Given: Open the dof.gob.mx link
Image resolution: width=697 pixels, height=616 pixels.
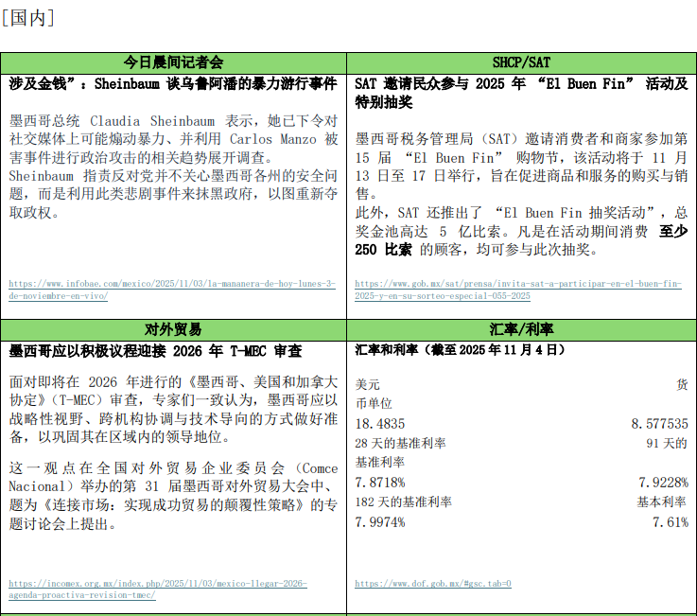Looking at the screenshot, I should point(433,583).
